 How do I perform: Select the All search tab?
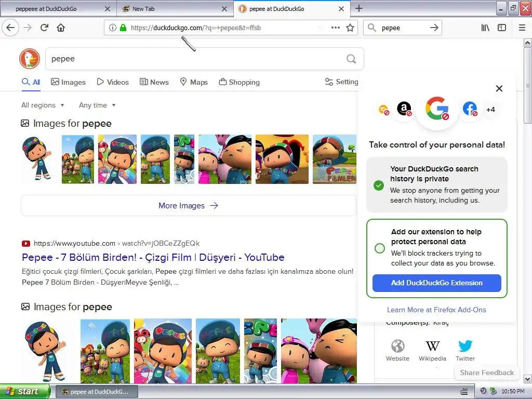pyautogui.click(x=31, y=82)
